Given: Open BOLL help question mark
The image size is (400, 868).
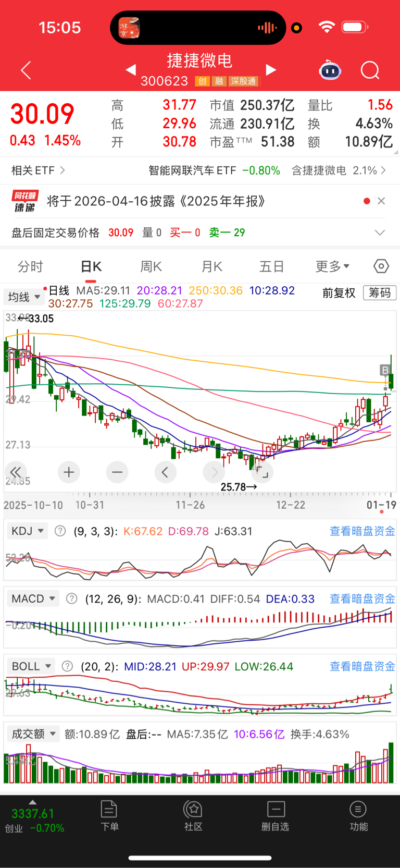Looking at the screenshot, I should pyautogui.click(x=68, y=666).
